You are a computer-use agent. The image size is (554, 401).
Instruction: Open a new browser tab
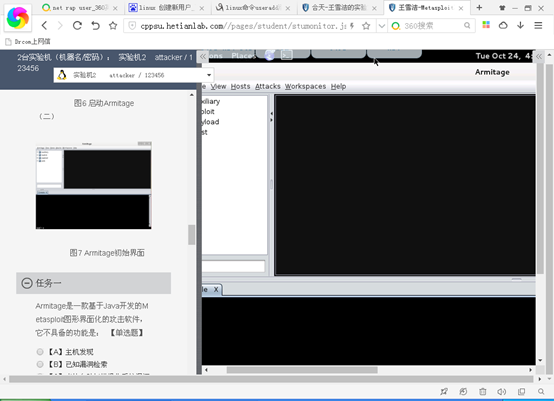(x=479, y=7)
